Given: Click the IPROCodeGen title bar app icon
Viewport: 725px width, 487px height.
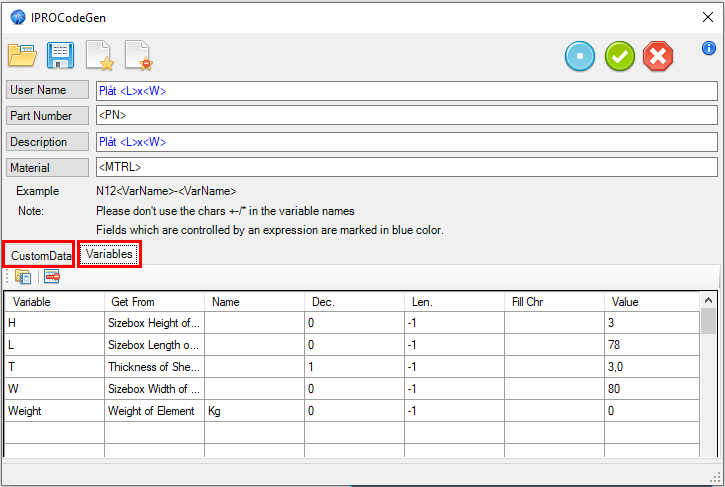Looking at the screenshot, I should (18, 18).
